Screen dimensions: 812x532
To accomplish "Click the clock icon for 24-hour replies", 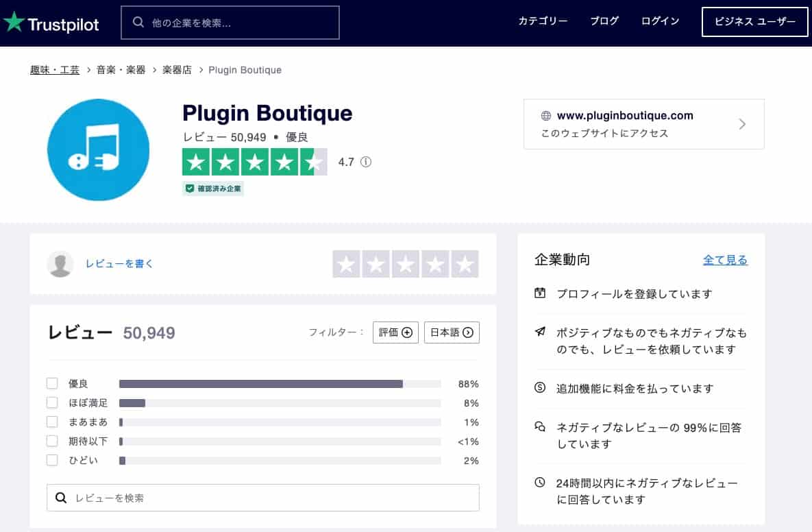I will click(539, 482).
